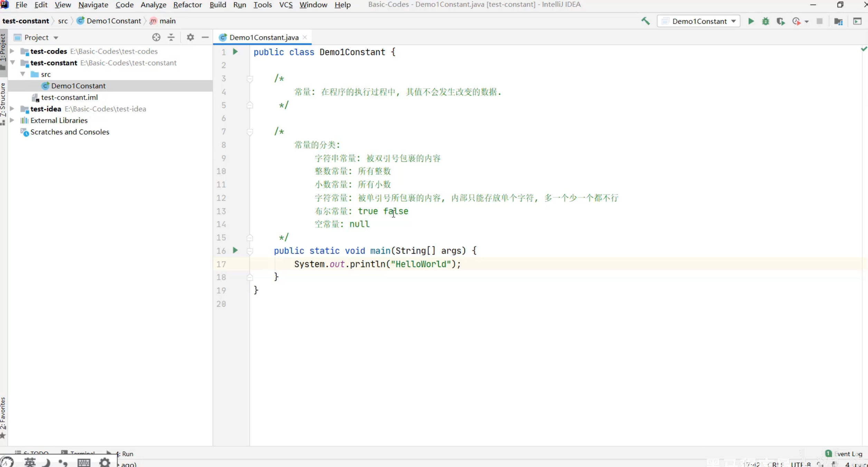The image size is (868, 467).
Task: Expand the test-codes module
Action: click(x=12, y=51)
